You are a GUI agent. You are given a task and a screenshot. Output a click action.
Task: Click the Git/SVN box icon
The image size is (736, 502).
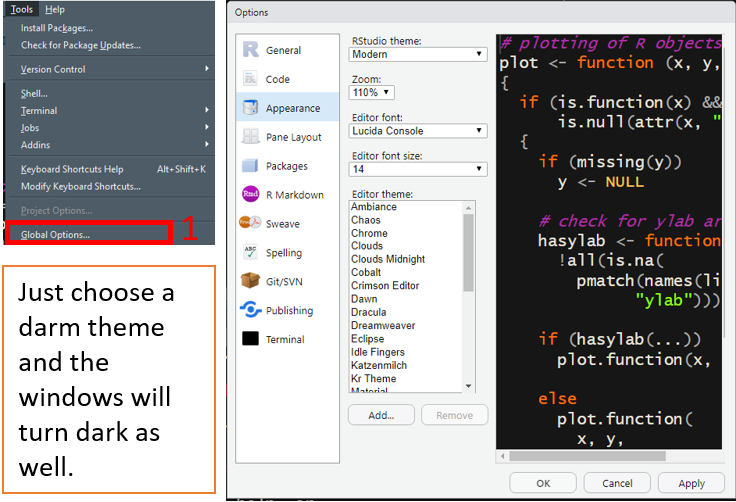click(x=250, y=282)
